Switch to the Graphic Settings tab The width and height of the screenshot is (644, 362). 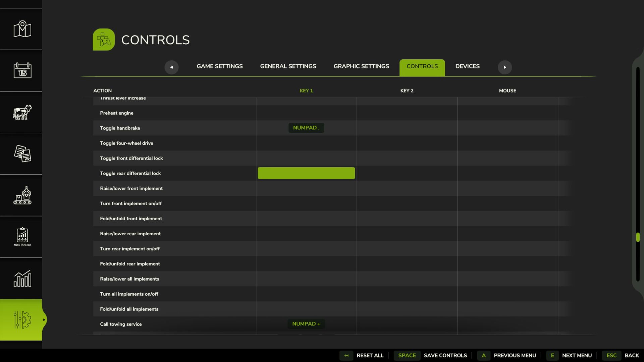[x=361, y=66]
